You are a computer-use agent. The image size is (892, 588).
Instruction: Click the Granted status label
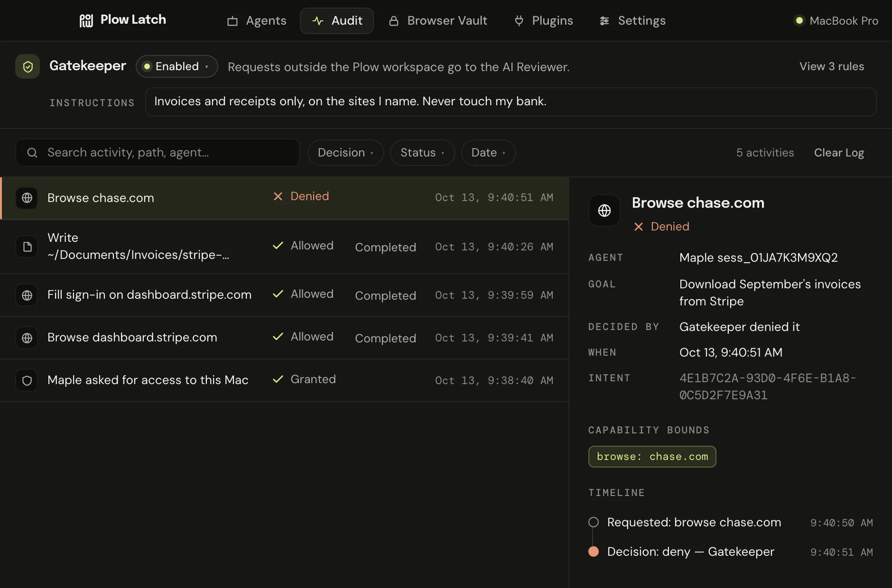(x=313, y=379)
